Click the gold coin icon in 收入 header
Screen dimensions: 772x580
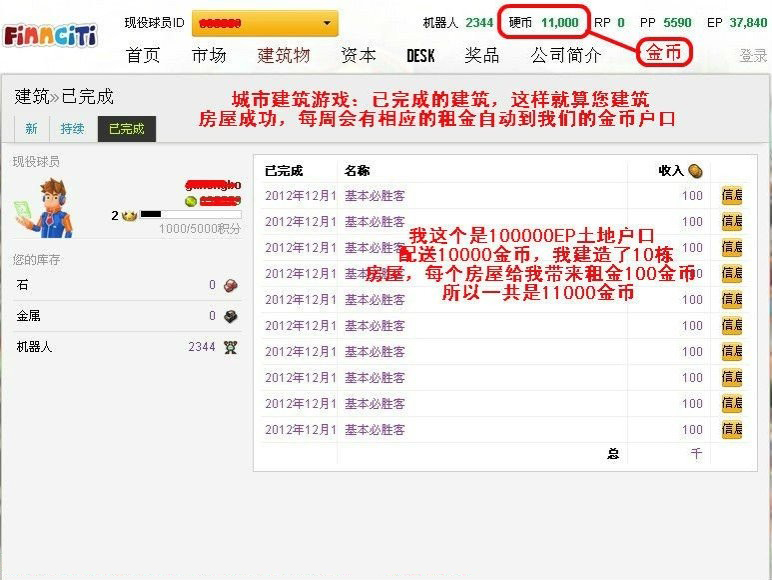pyautogui.click(x=695, y=171)
